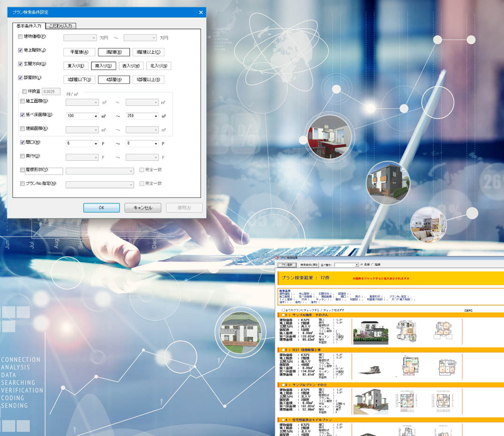
Task: Check plan 4 住宅性能表示モデルプラン checkbox
Action: coord(284,420)
